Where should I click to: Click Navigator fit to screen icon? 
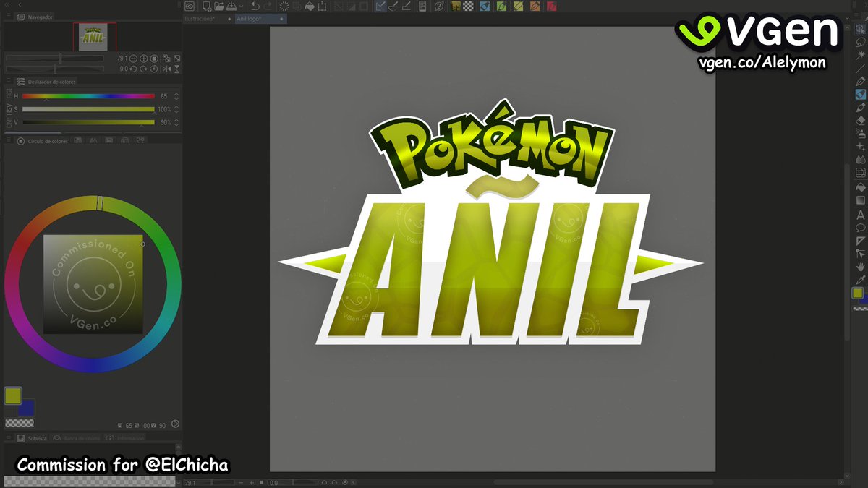click(x=176, y=59)
